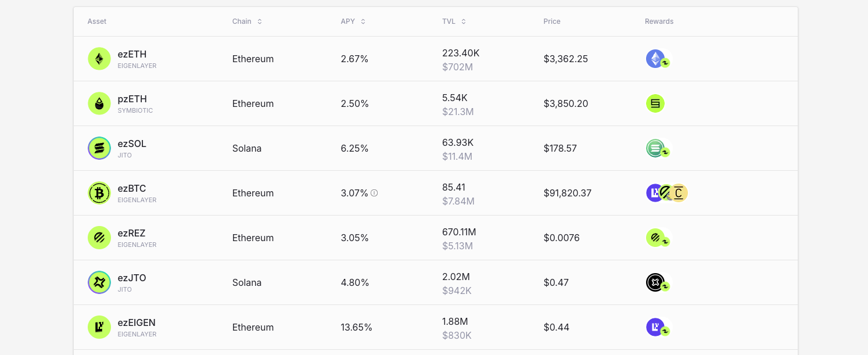Select the ezSOL price $178.57 cell
The image size is (868, 355).
[560, 148]
